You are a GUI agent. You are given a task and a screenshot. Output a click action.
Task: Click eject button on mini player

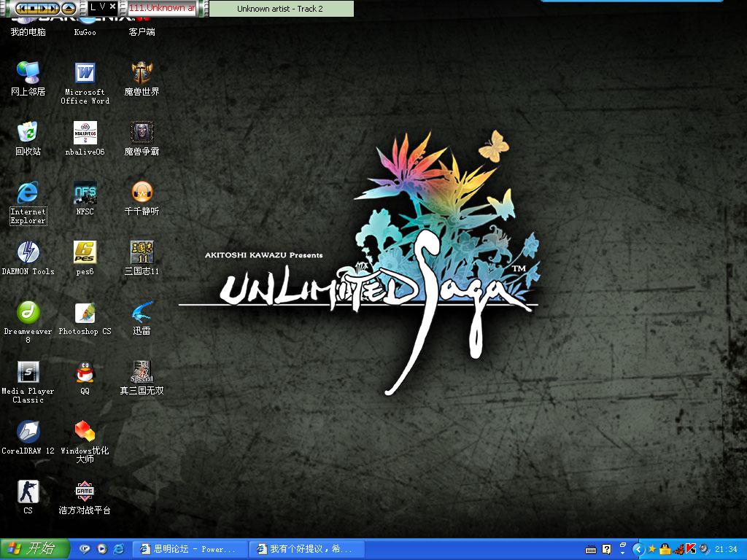[x=69, y=9]
